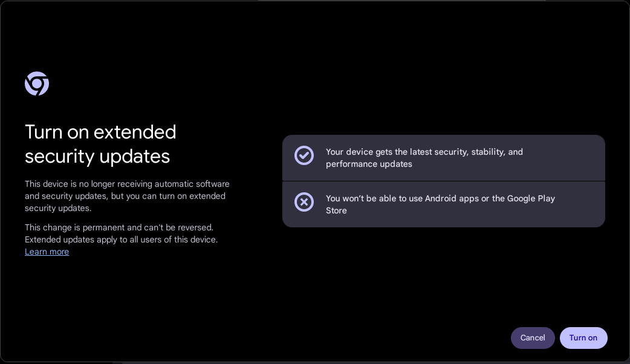The height and width of the screenshot is (364, 630).
Task: Click "performance updates" in the first row
Action: click(x=369, y=164)
